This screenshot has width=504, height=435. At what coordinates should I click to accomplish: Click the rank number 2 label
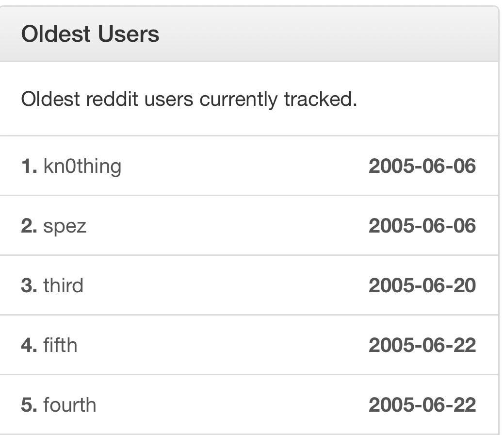click(29, 226)
